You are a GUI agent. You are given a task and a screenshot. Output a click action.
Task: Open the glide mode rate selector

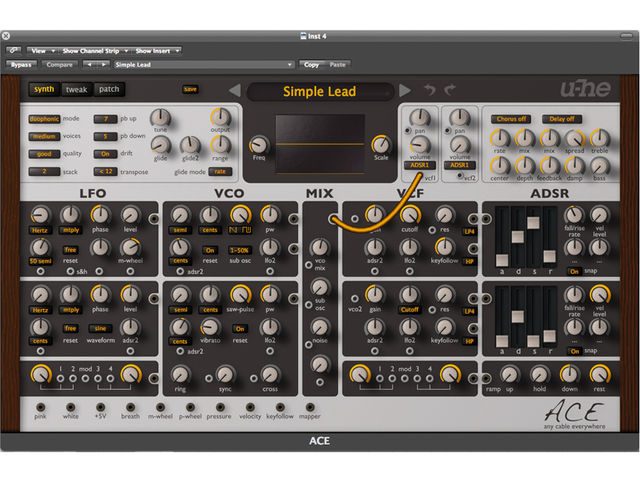click(x=220, y=171)
